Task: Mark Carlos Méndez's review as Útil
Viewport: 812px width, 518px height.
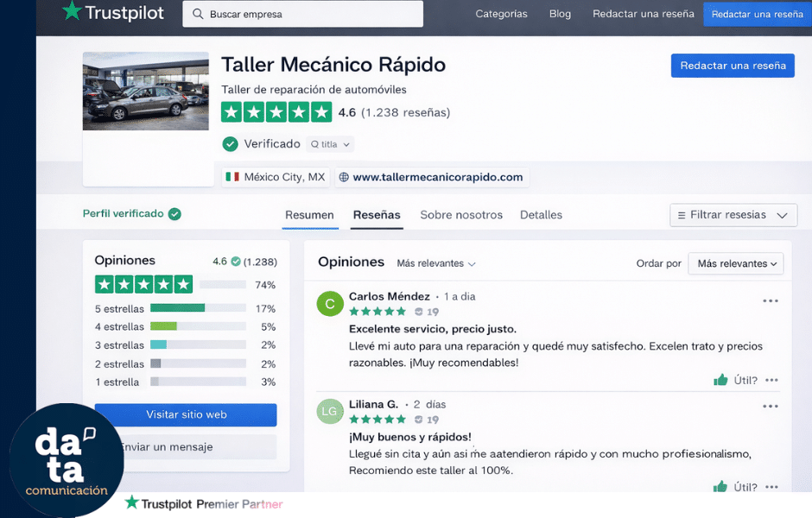Action: coord(735,380)
